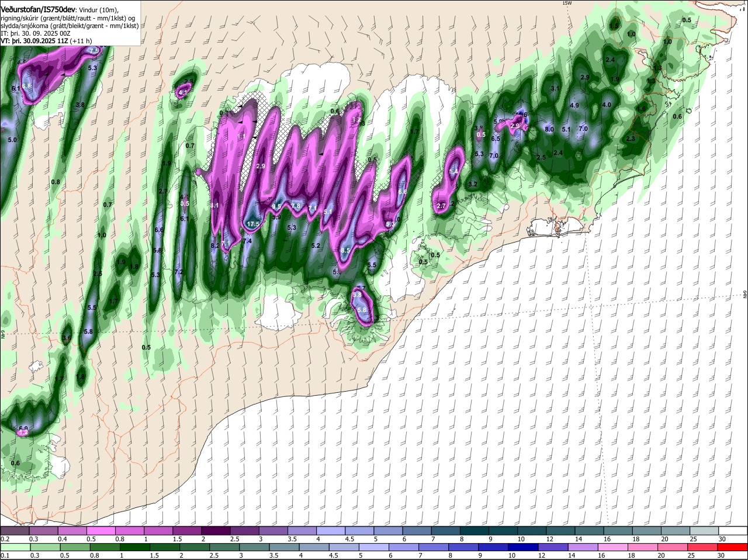Click the "Veðurstofan/IS750dev" title text
This screenshot has height=560, width=748.
coord(39,10)
